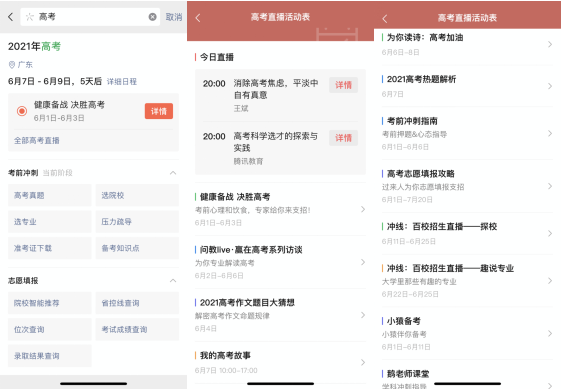Image resolution: width=561 pixels, height=391 pixels.
Task: Open chevron on 健康备战 决胜高考 list row
Action: tap(363, 209)
